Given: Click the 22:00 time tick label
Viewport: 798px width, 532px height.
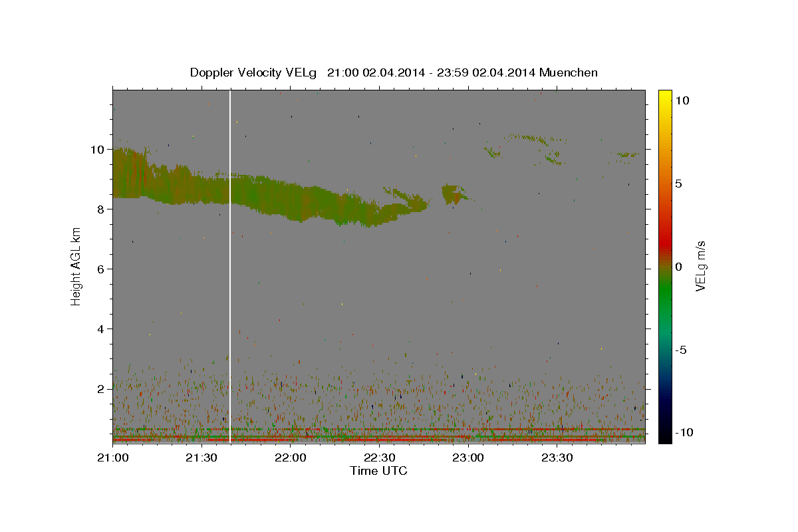Looking at the screenshot, I should (290, 458).
